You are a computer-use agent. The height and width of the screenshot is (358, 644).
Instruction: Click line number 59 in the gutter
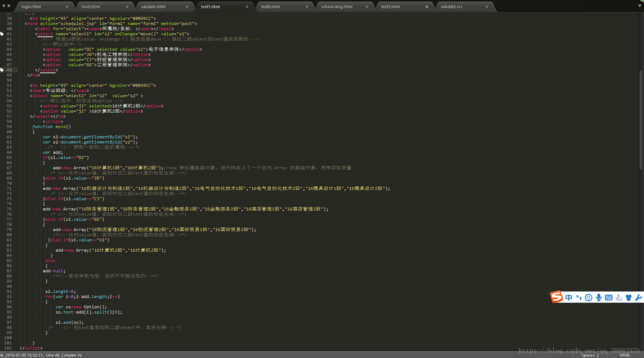tap(9, 127)
